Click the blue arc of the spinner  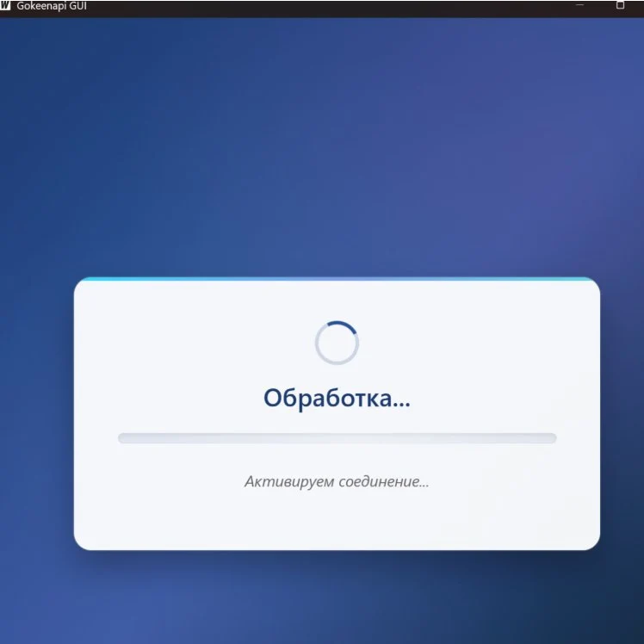[x=347, y=326]
